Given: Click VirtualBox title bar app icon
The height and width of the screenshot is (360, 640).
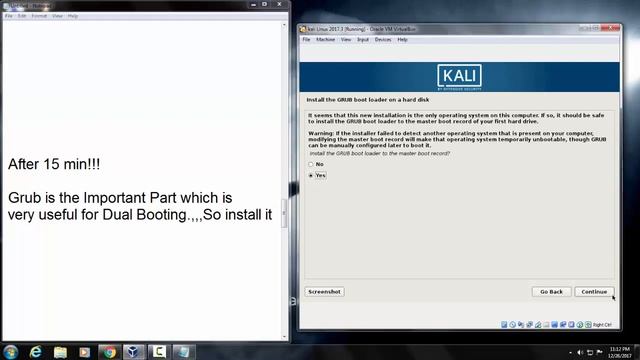Looking at the screenshot, I should pos(303,29).
